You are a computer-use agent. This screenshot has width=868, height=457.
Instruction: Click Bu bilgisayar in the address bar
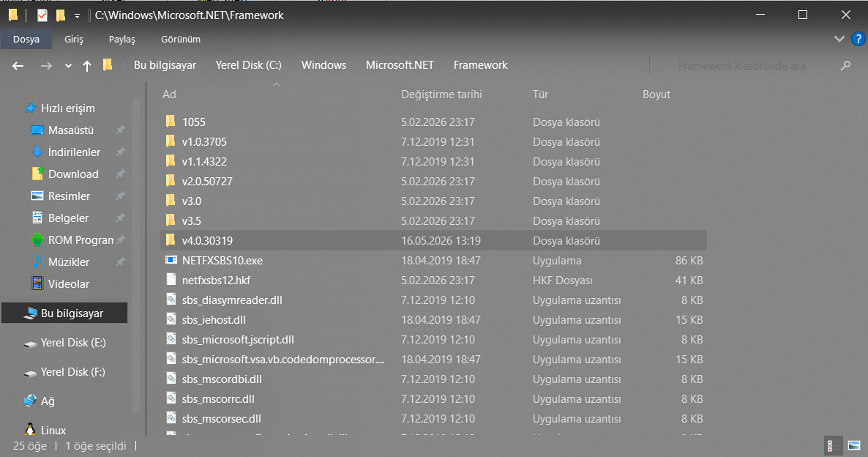point(165,64)
